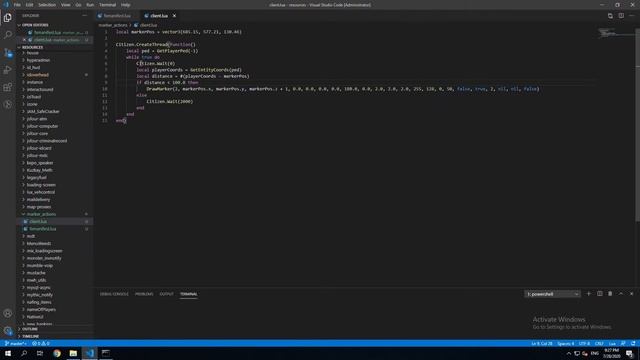Viewport: 640px width, 360px height.
Task: Kill terminal with trash icon
Action: (x=610, y=293)
